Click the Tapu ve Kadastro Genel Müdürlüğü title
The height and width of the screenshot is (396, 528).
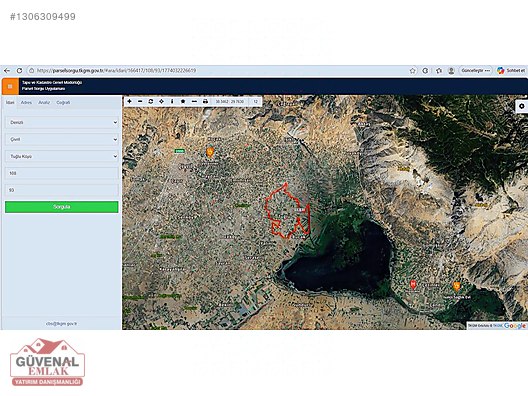[52, 82]
